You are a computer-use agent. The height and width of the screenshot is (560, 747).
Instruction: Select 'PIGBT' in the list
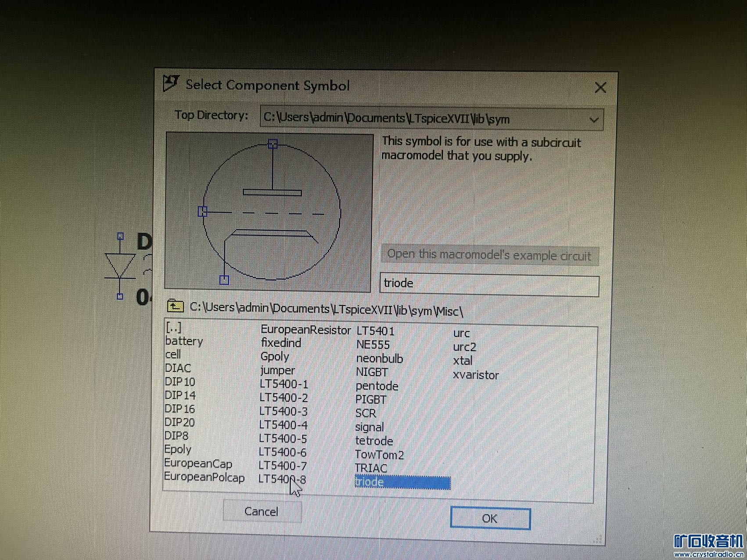(x=371, y=400)
